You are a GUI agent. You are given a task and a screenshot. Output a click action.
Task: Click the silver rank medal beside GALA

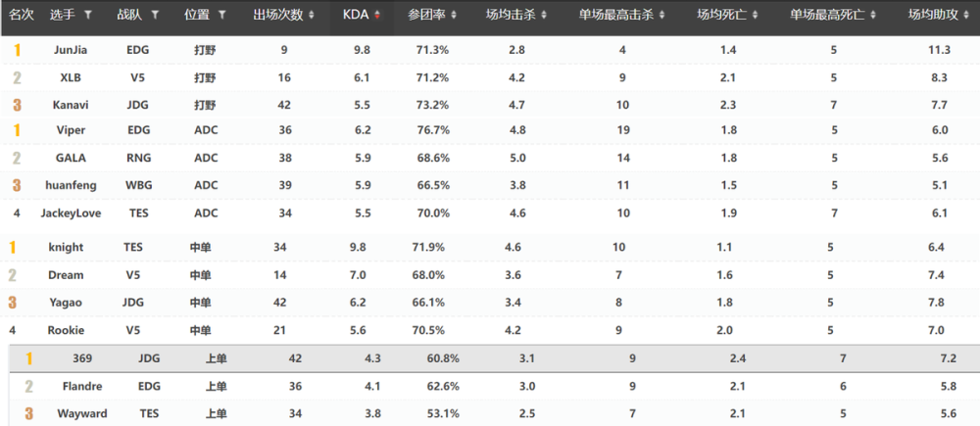(x=16, y=158)
